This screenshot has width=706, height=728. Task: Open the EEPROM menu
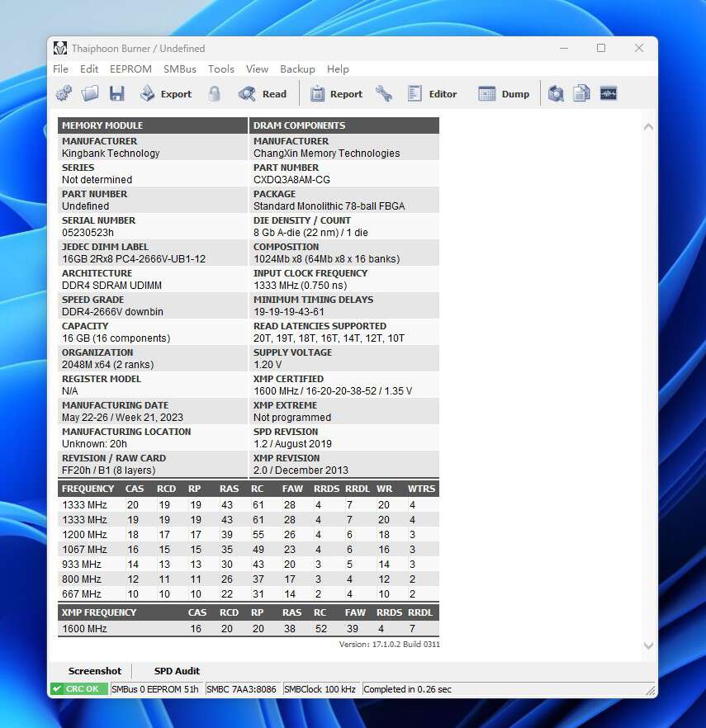click(130, 69)
